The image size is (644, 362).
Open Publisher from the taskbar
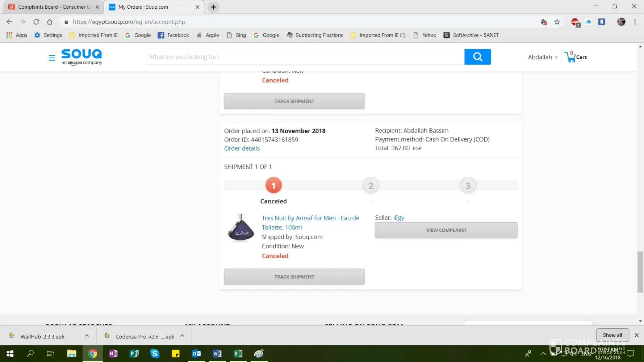click(x=134, y=354)
